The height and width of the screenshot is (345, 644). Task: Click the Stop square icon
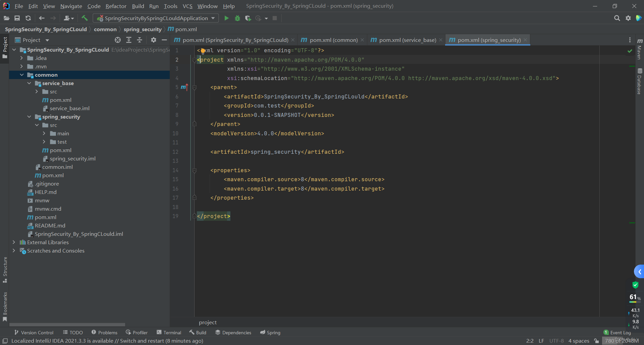click(275, 18)
